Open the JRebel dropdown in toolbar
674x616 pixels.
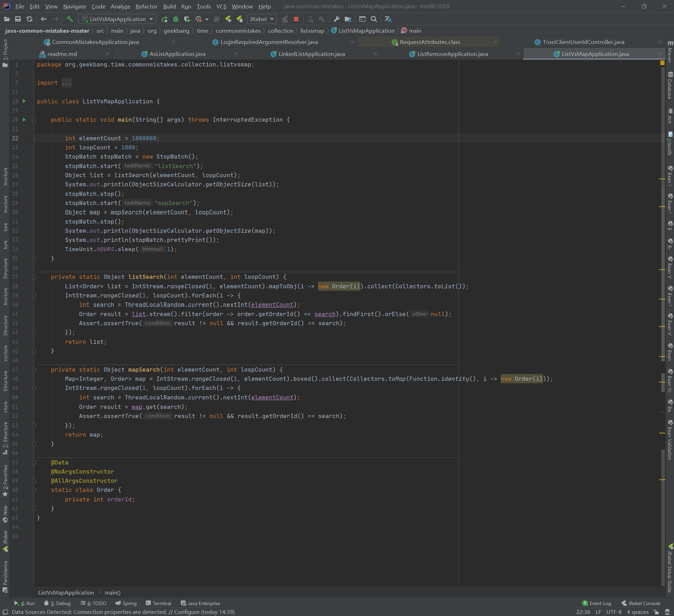coord(262,19)
